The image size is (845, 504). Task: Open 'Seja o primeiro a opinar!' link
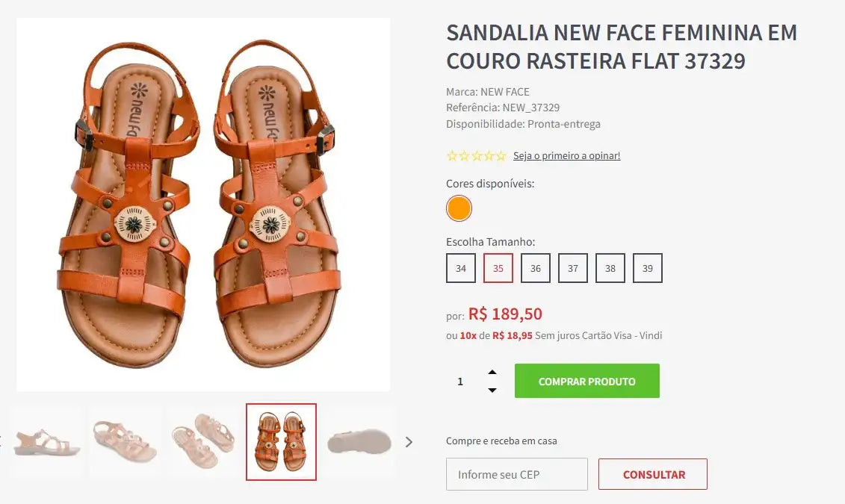click(566, 156)
